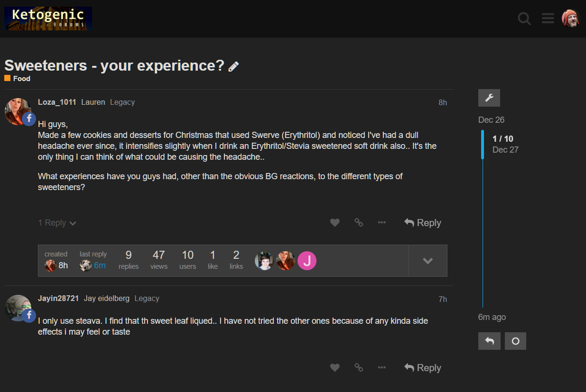586x392 pixels.
Task: Open the created 8h avatar in summary
Action: [50, 265]
